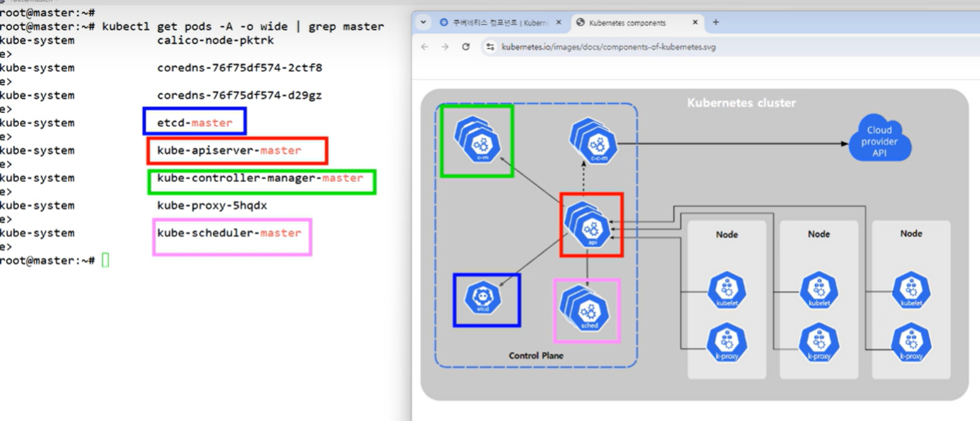
Task: Click the Control Plane label
Action: pyautogui.click(x=536, y=355)
